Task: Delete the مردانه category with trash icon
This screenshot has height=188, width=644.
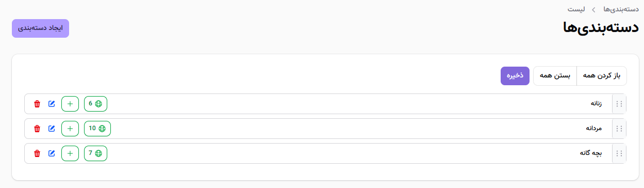Action: pos(37,129)
